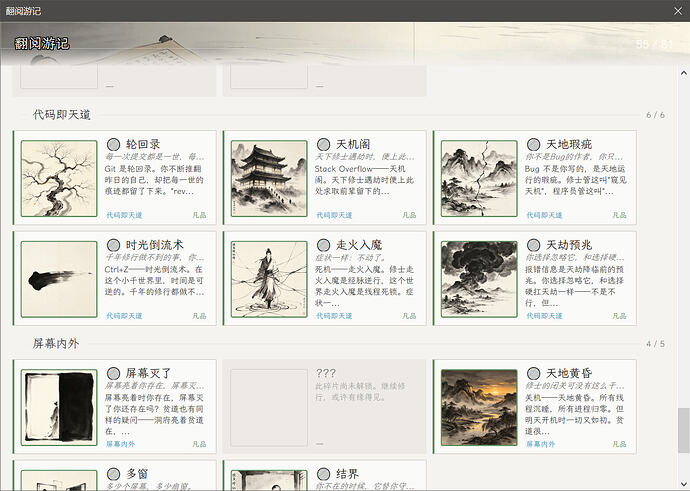Image resolution: width=690 pixels, height=491 pixels.
Task: Open the 天机阁 pagoda painting thumbnail
Action: click(x=269, y=178)
